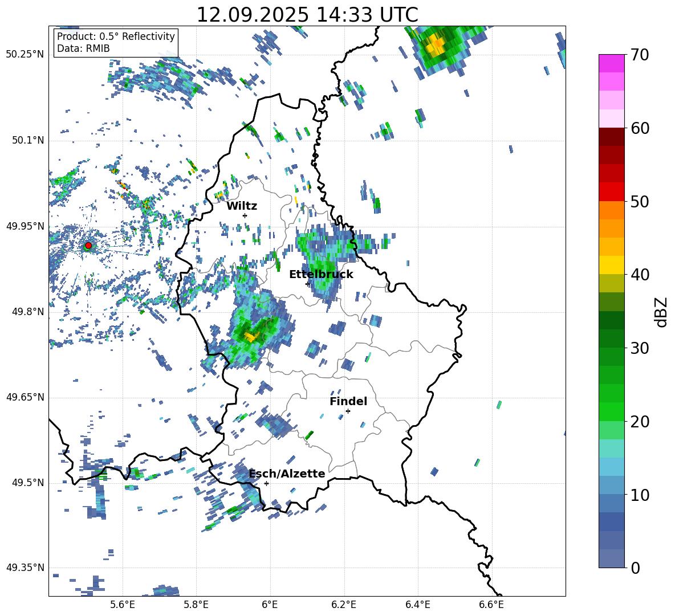
Task: Click the 49.35°N latitude label
Action: coord(25,568)
